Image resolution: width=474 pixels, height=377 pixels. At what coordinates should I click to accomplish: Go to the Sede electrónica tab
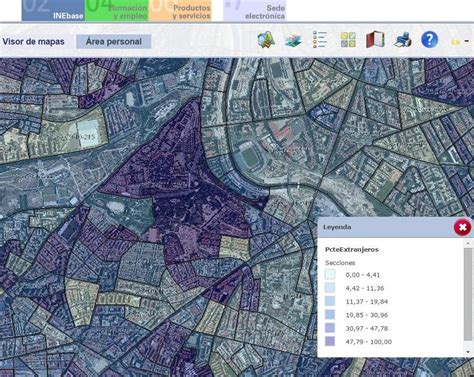[255, 10]
